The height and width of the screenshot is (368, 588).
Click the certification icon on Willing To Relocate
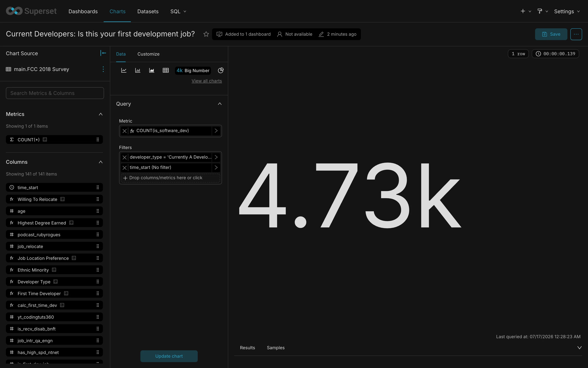pyautogui.click(x=62, y=199)
